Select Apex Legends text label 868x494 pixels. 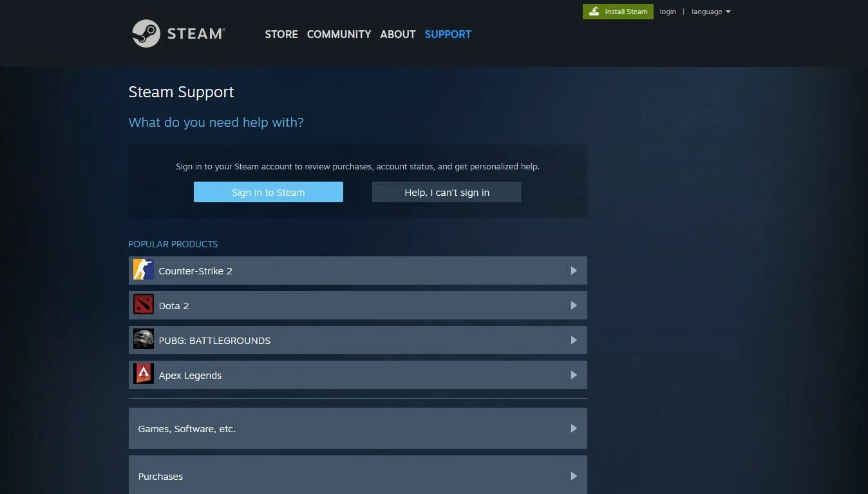(190, 375)
